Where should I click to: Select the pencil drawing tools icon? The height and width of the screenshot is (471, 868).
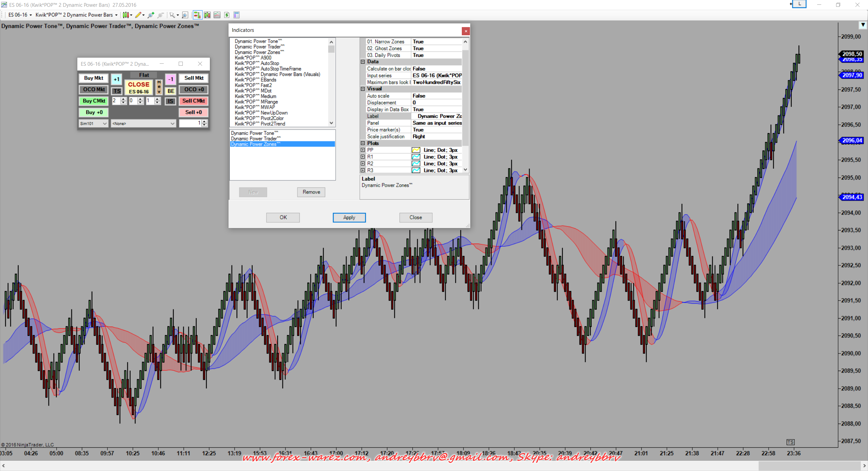[138, 15]
